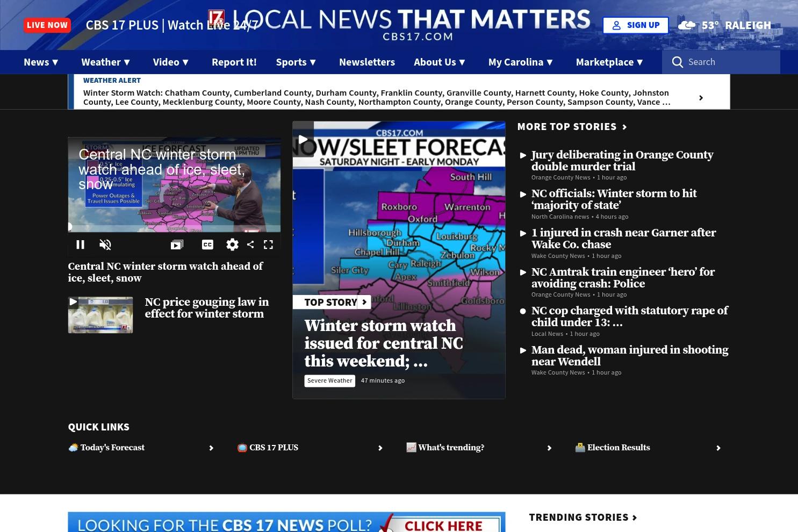Enter fullscreen on the video player
798x532 pixels.
268,245
